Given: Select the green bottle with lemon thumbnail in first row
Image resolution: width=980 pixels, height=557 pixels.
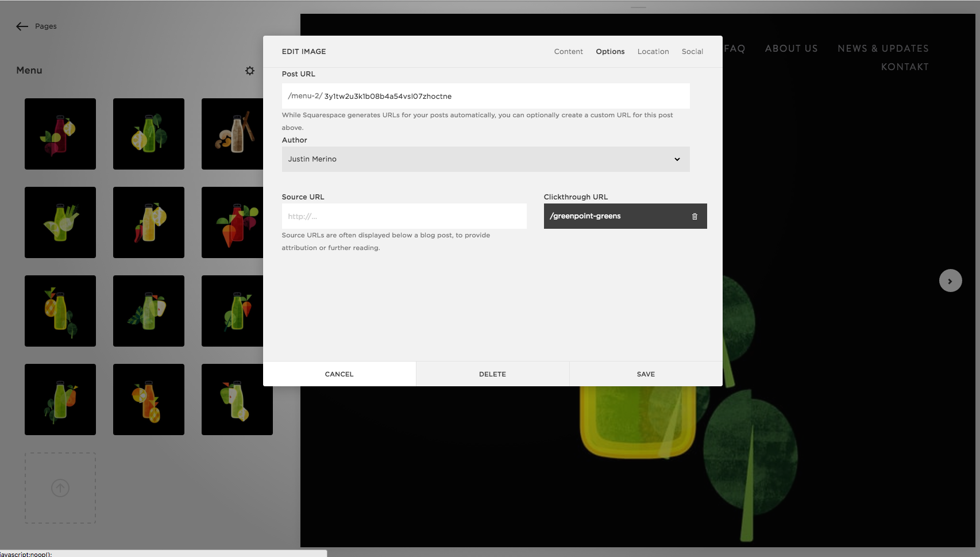Looking at the screenshot, I should 149,134.
